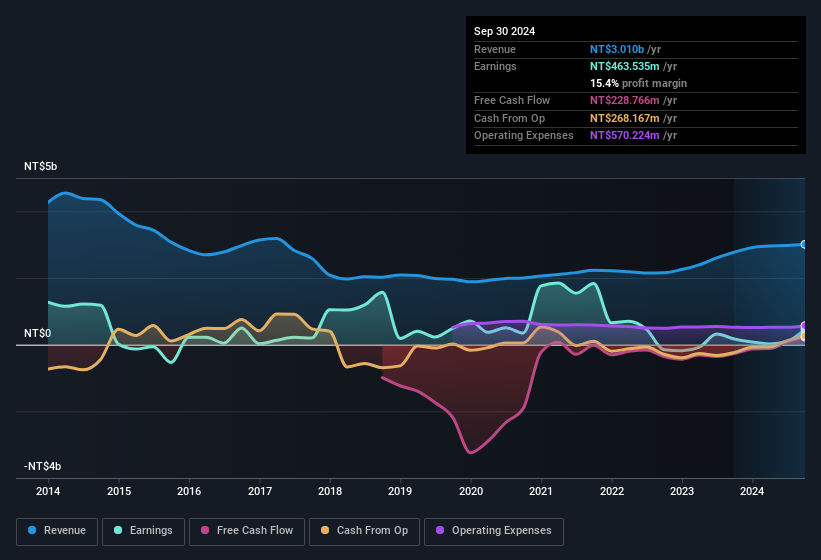Click the revenue peak in early 2014
Viewport: 821px width, 560px height.
coord(65,193)
